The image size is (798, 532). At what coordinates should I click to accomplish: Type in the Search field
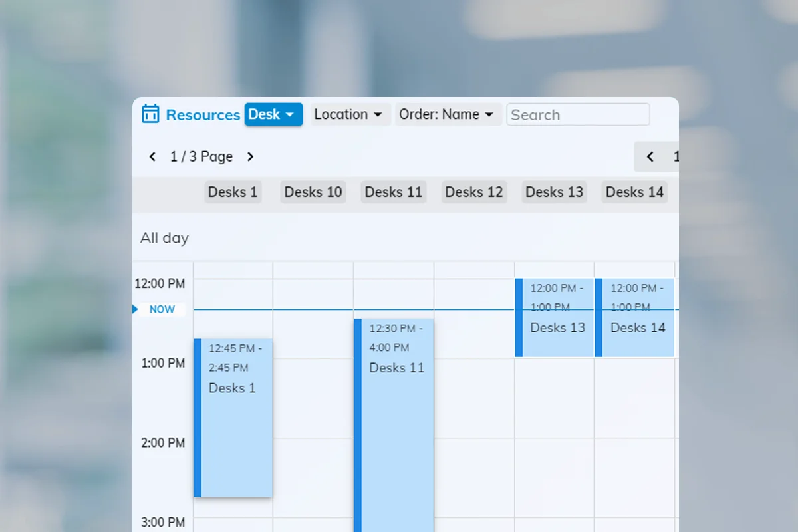coord(578,114)
